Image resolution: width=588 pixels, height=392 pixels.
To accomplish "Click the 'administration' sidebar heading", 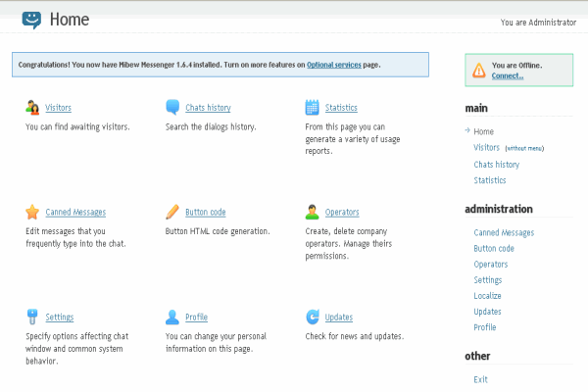I will [x=499, y=209].
